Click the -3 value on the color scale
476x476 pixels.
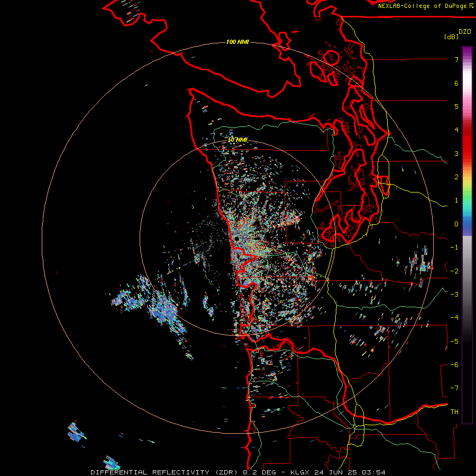pos(454,294)
